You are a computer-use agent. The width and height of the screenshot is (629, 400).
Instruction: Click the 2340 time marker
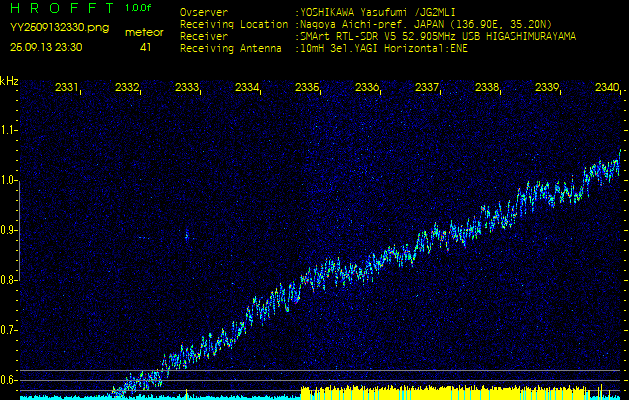[606, 88]
